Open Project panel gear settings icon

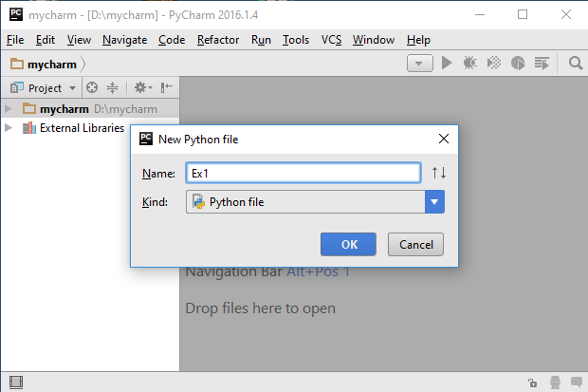pos(143,88)
